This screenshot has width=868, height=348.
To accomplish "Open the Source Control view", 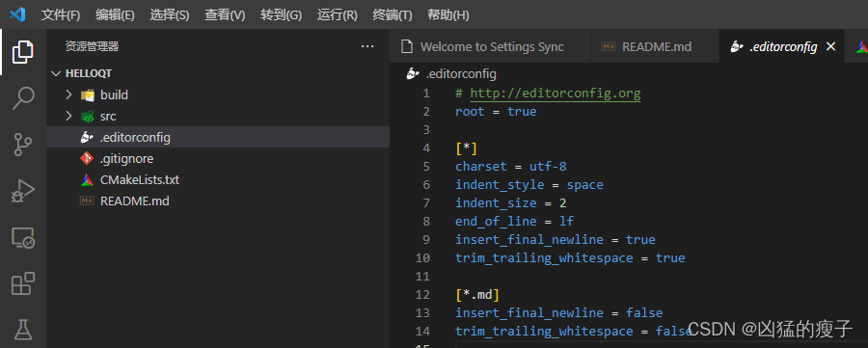I will point(23,145).
